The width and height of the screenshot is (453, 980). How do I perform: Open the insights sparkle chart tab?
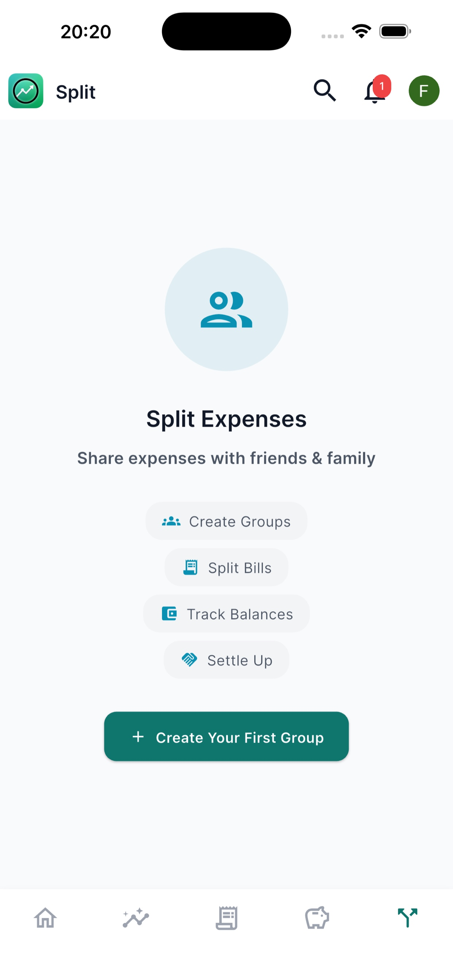pos(136,918)
